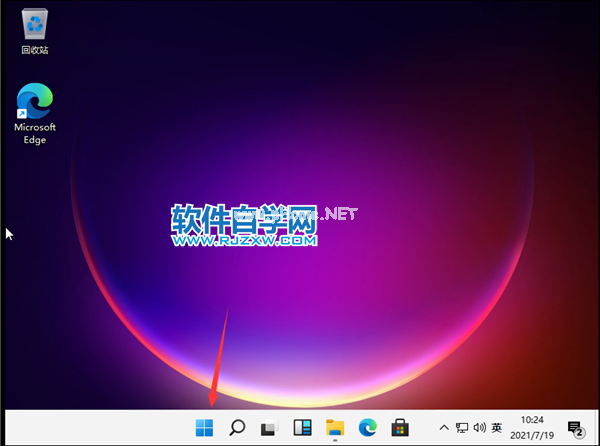Open Task View on the taskbar
Screen dimensions: 600x446
(x=270, y=428)
